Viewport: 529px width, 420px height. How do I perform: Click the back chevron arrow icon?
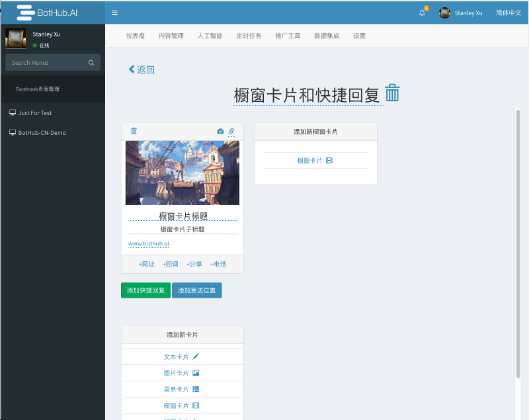132,69
